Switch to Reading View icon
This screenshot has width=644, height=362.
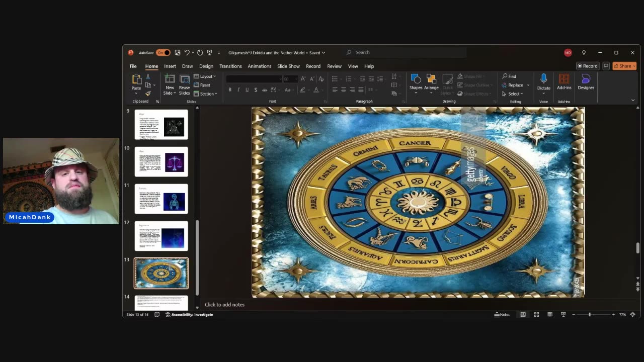pyautogui.click(x=550, y=315)
